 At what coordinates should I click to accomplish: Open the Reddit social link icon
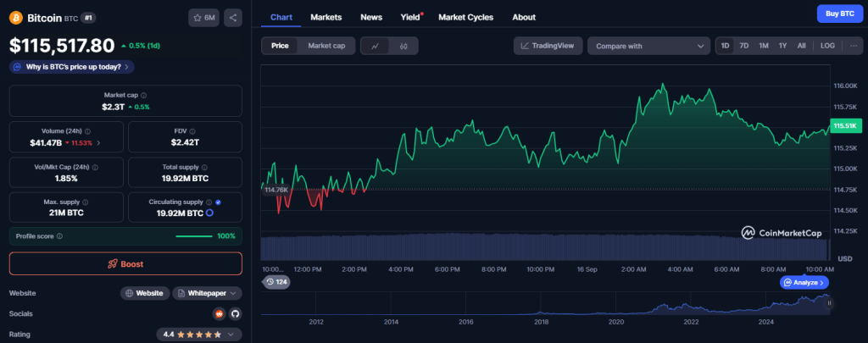tap(220, 313)
